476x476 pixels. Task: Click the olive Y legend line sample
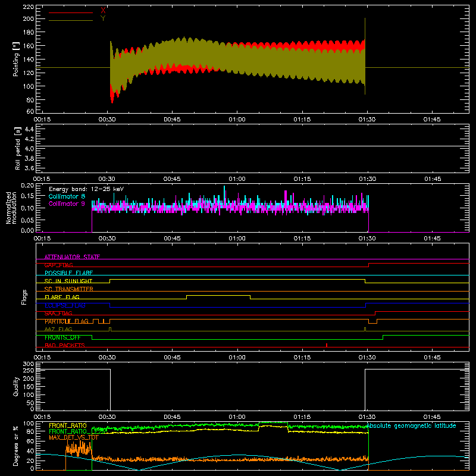tap(70, 20)
